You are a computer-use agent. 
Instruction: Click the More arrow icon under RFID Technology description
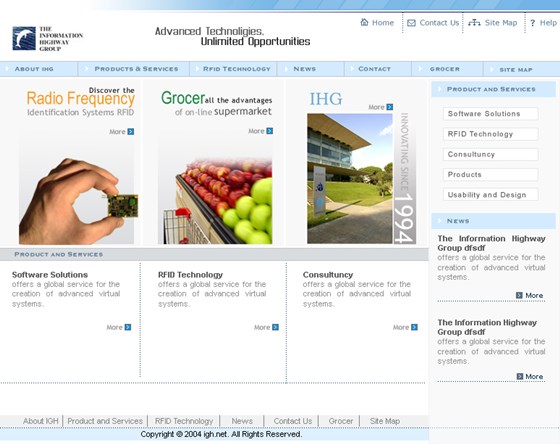coord(275,327)
